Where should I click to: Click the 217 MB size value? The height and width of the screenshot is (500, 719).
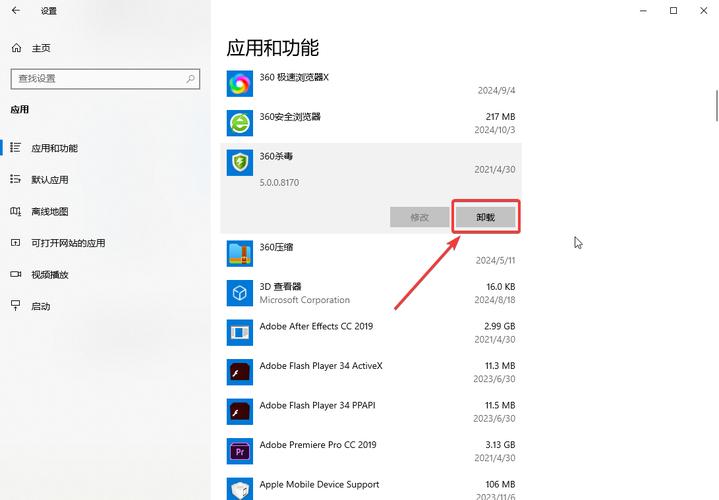(500, 117)
